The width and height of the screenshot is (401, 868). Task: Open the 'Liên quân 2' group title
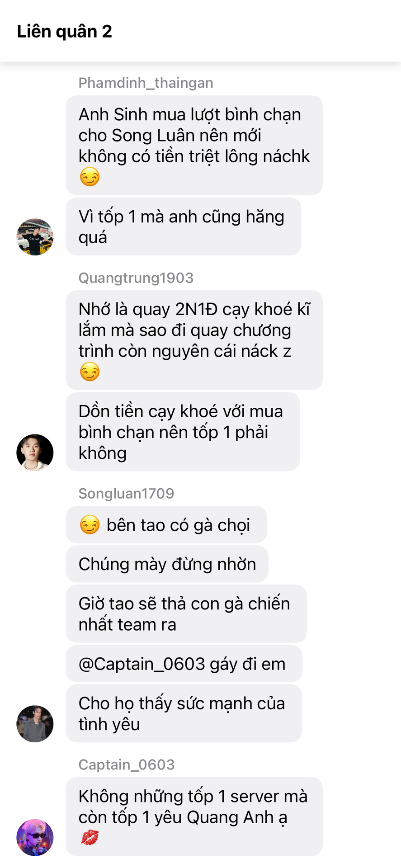[x=64, y=31]
